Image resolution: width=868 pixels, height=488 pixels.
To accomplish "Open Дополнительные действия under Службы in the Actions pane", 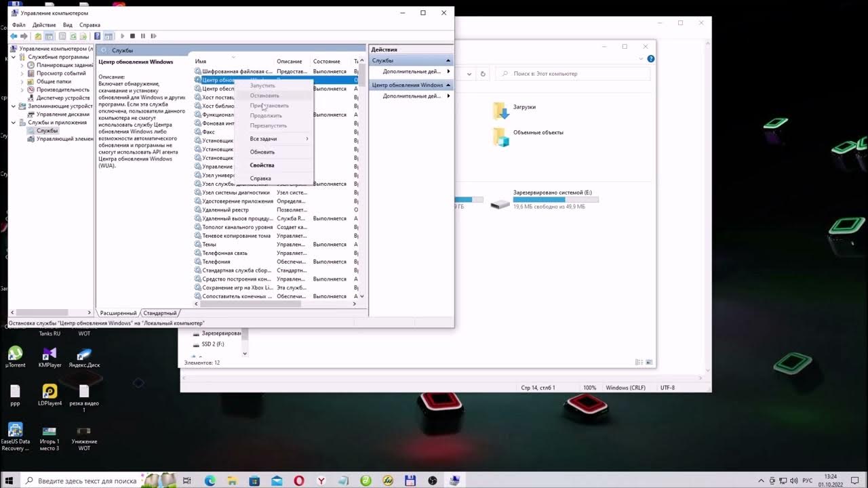I will [x=412, y=71].
